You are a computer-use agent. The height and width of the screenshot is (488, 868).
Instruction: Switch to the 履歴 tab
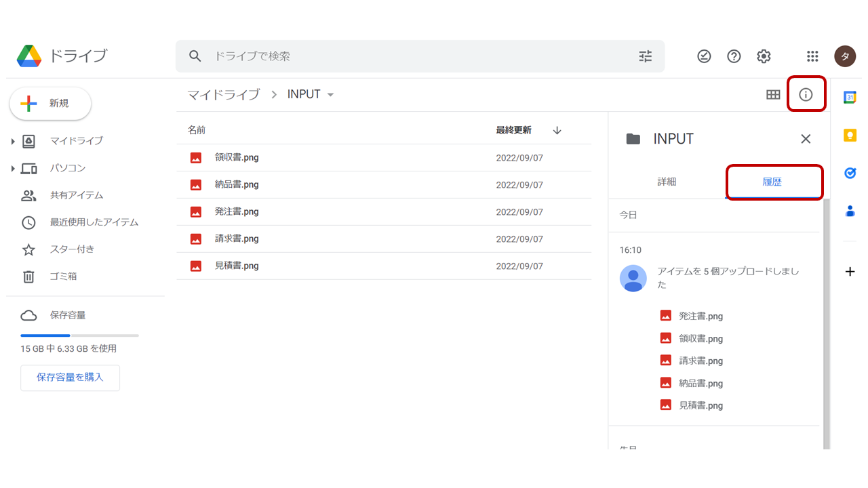click(x=774, y=182)
